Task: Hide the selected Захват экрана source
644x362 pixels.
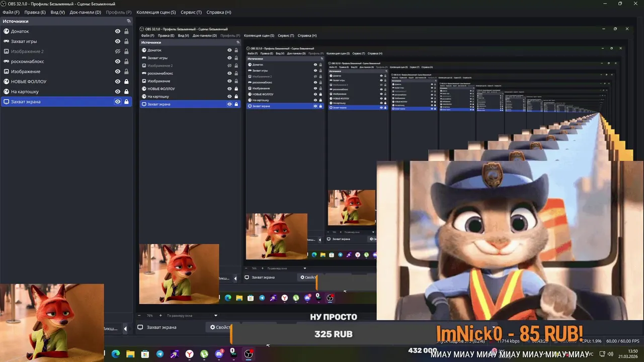Action: pos(118,102)
